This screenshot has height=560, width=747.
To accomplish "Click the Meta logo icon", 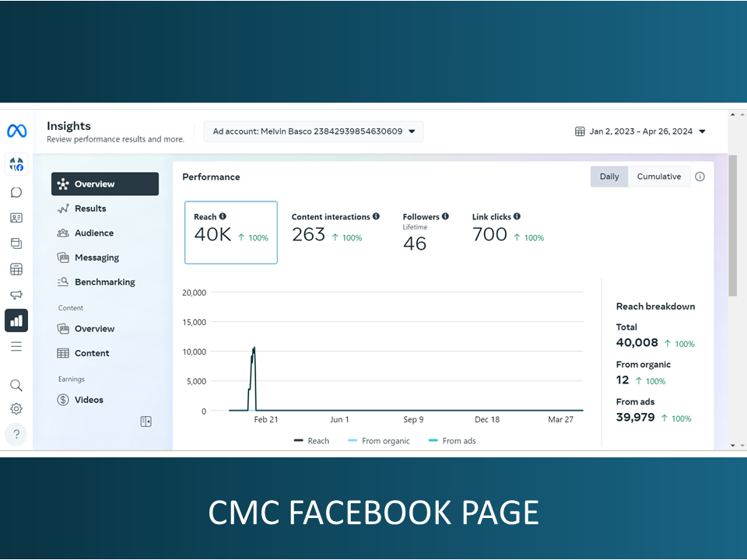I will pos(16,131).
